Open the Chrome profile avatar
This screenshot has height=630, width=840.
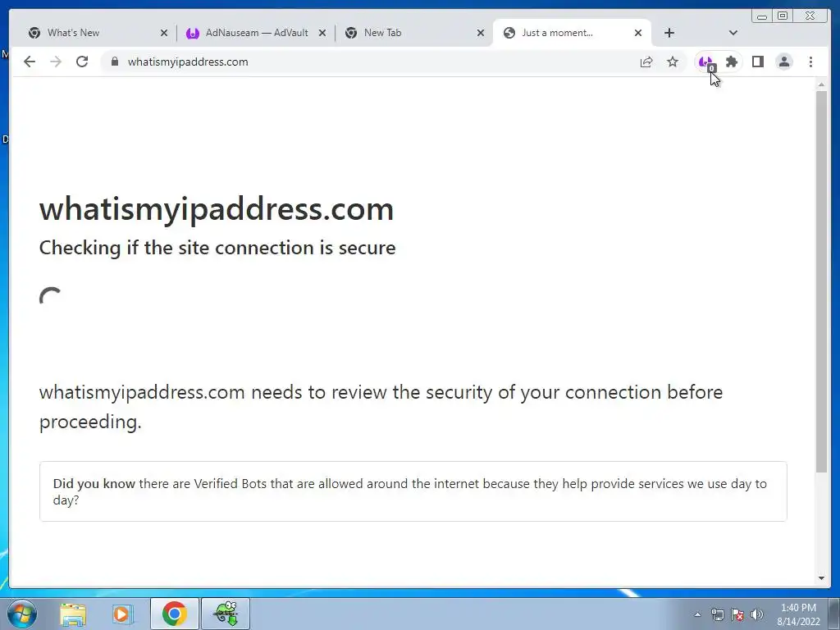[x=784, y=62]
